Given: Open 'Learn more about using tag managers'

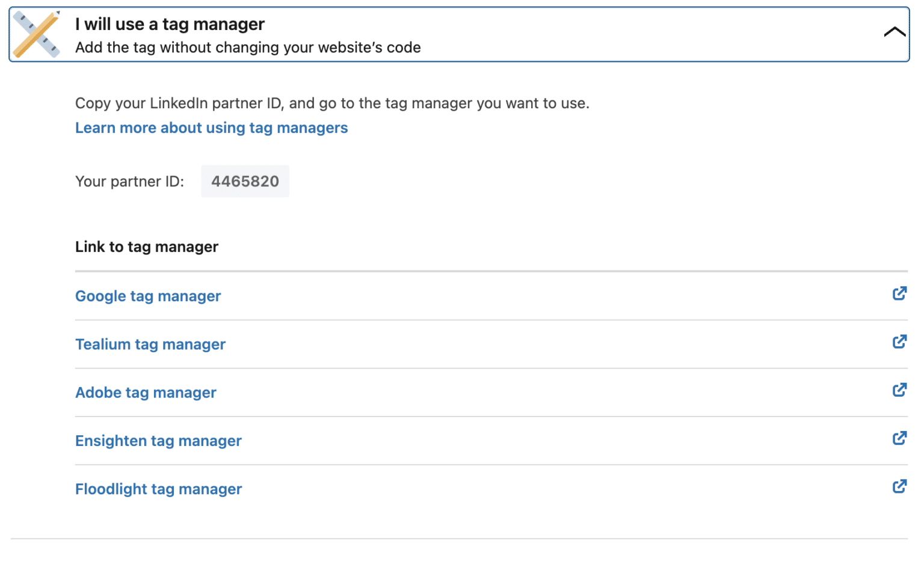Looking at the screenshot, I should (x=211, y=127).
